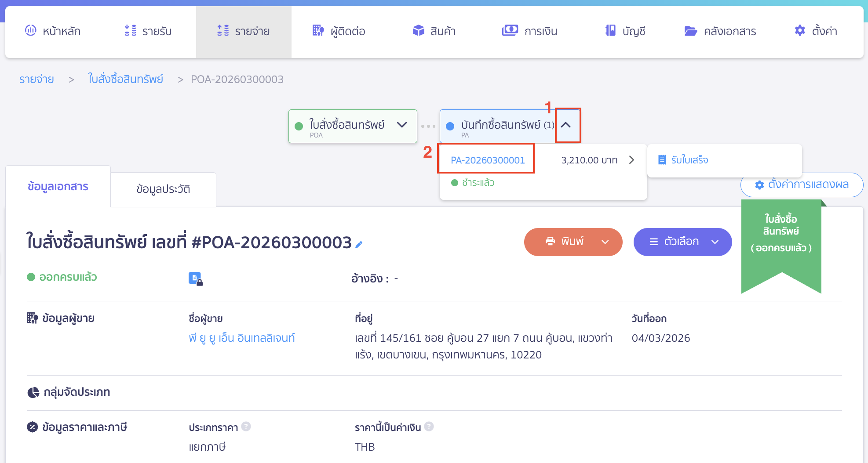Click the สินค้า box icon
The height and width of the screenshot is (463, 868).
(x=418, y=31)
